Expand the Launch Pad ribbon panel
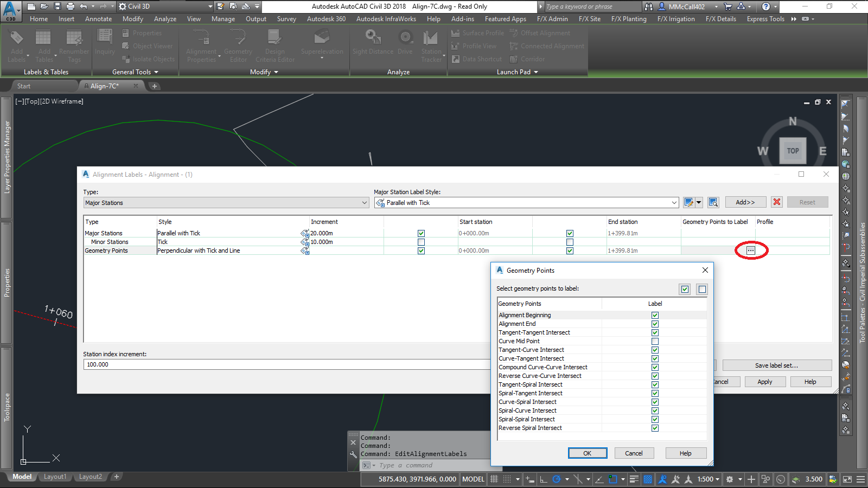This screenshot has width=868, height=488. 518,72
